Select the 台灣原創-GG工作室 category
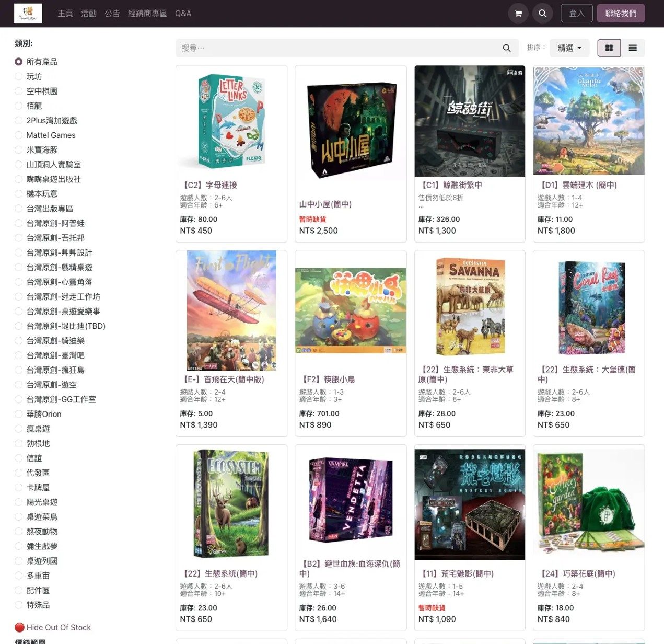The width and height of the screenshot is (664, 644). pyautogui.click(x=55, y=399)
